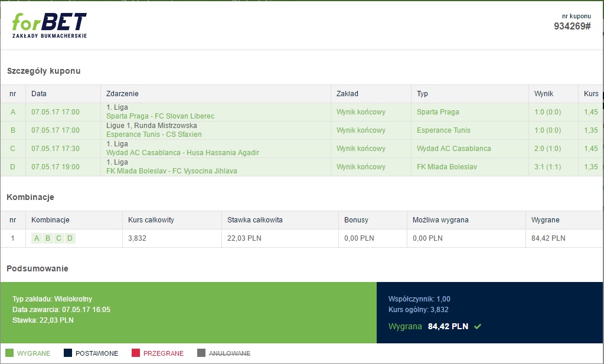This screenshot has width=604, height=364.
Task: Click the Wygrane value 84,42 PLN in the table
Action: pos(548,238)
